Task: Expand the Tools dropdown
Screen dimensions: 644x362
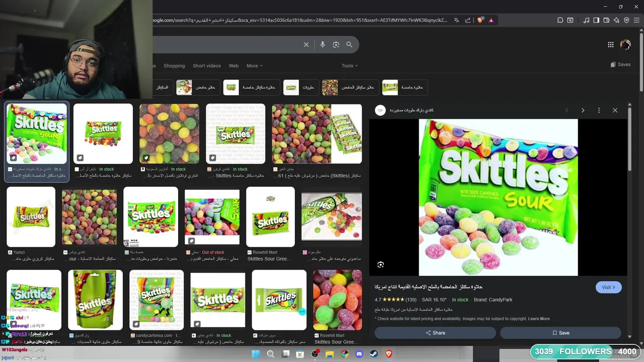Action: [350, 66]
